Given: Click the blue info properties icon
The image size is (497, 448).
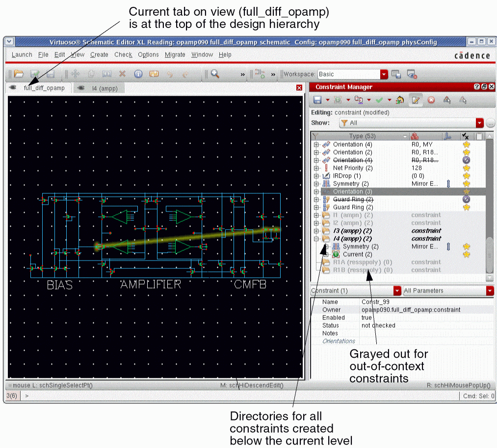Looking at the screenshot, I should pyautogui.click(x=138, y=74).
